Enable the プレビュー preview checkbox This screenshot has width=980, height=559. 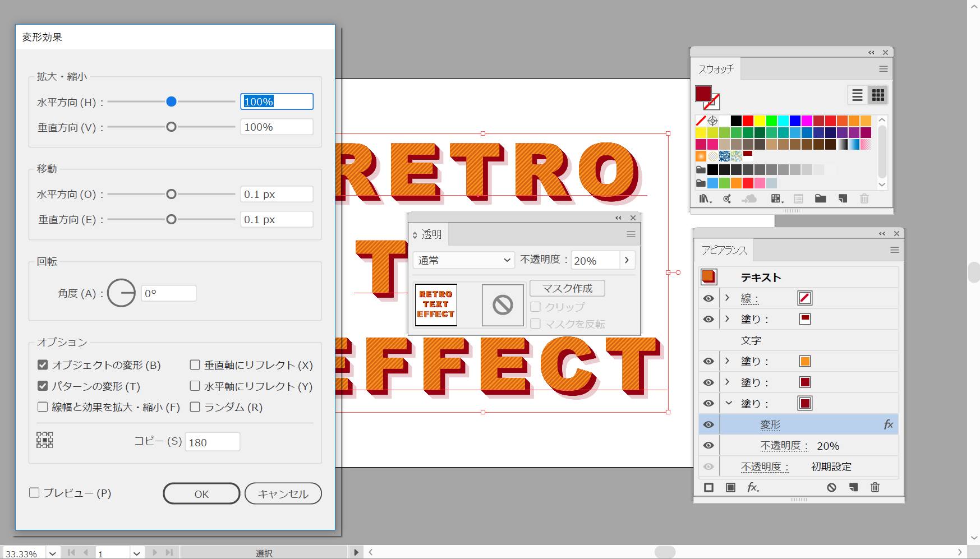point(35,493)
